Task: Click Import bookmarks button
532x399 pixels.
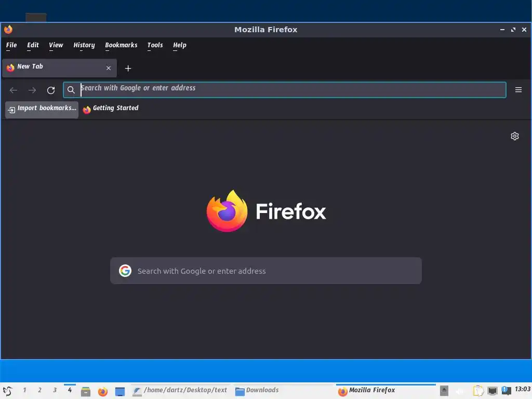Action: pyautogui.click(x=42, y=109)
